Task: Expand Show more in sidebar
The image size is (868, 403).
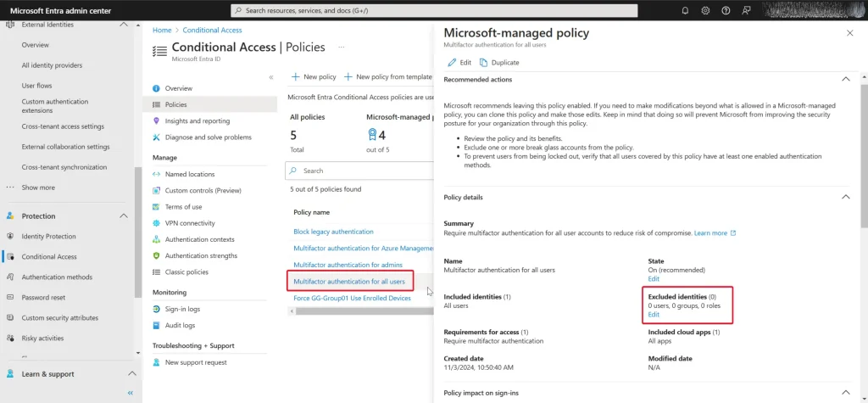Action: 38,188
